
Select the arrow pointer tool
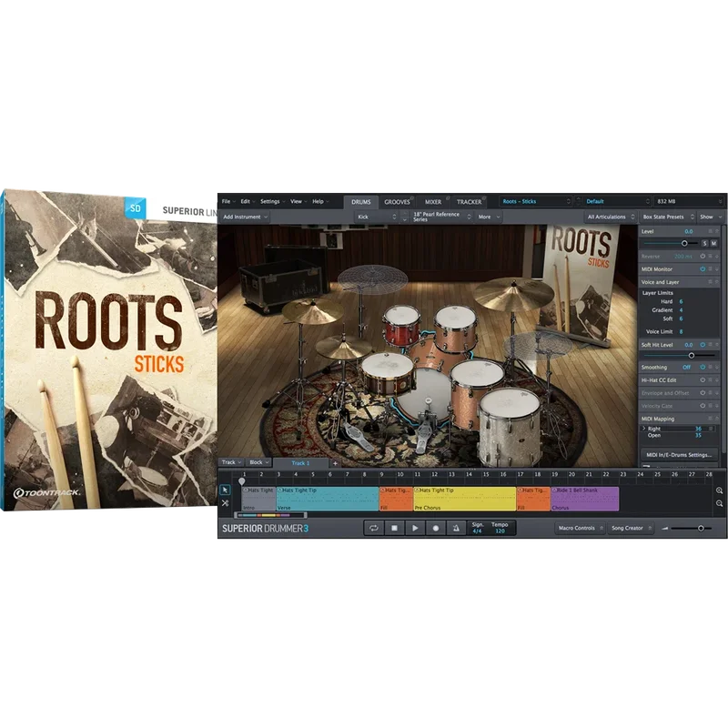pyautogui.click(x=225, y=490)
